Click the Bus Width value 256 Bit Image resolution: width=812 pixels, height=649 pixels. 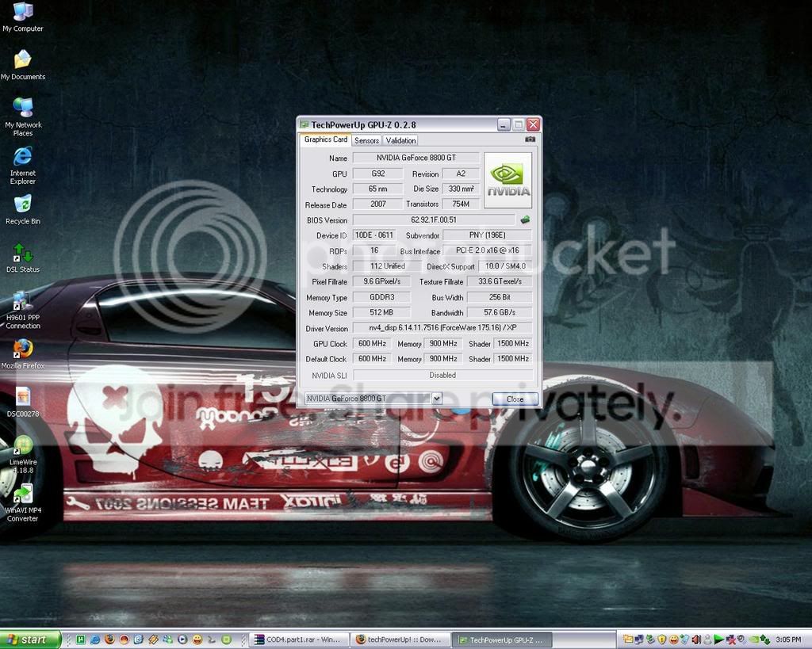pos(500,297)
